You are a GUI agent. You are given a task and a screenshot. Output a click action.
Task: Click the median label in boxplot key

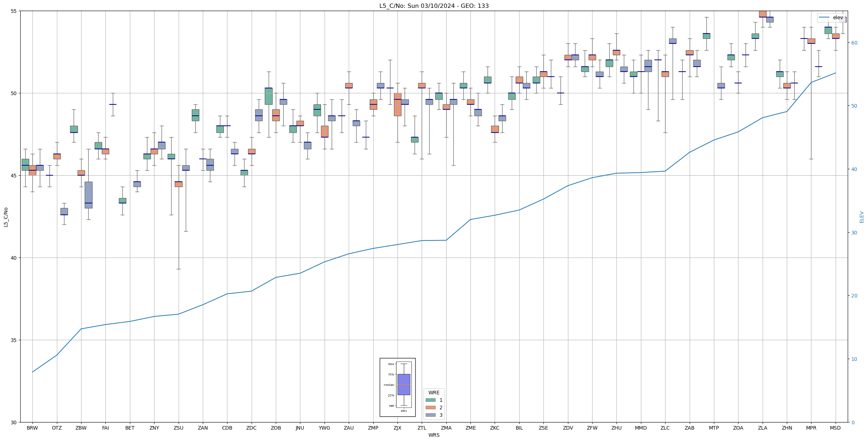389,385
